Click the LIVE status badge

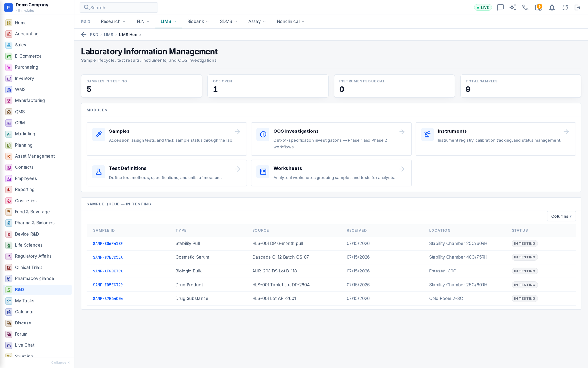pos(483,8)
